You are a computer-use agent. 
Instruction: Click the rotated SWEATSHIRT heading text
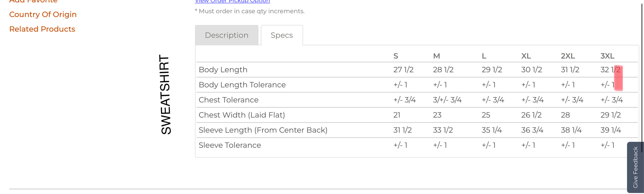point(166,95)
